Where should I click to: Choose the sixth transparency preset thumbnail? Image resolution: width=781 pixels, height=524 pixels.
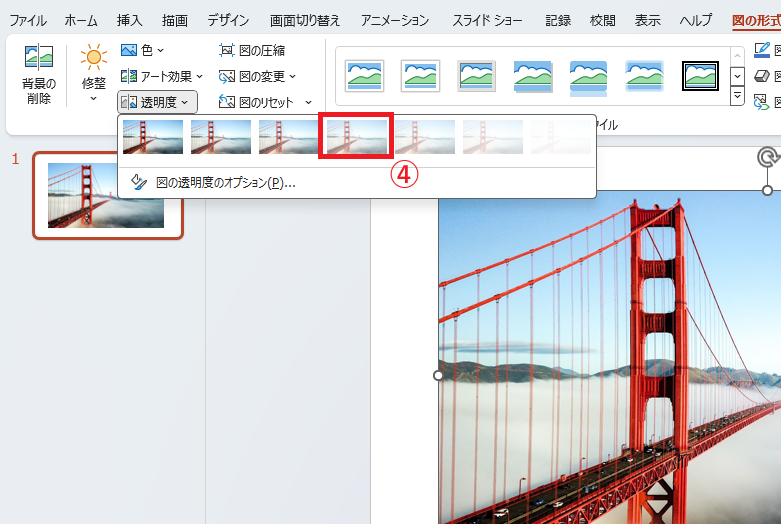point(493,136)
